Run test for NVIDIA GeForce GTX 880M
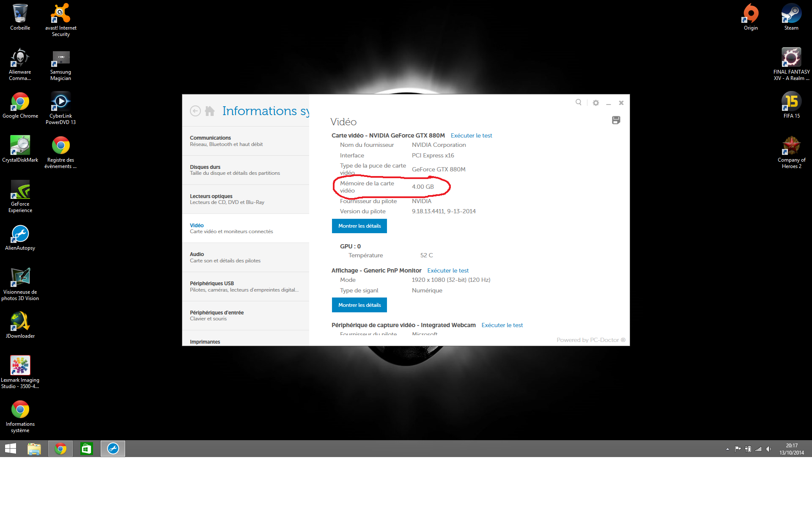The image size is (812, 518). click(471, 135)
